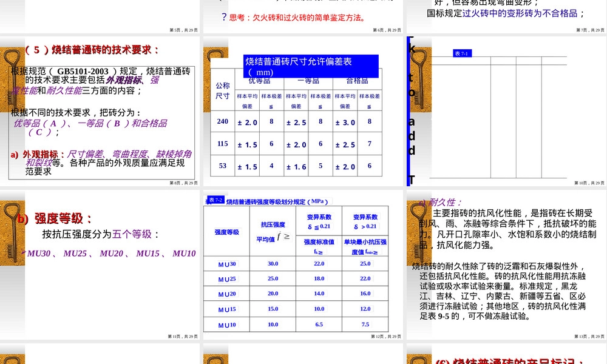Click the heading (5)烧结普通砖的技术要求

pos(92,50)
